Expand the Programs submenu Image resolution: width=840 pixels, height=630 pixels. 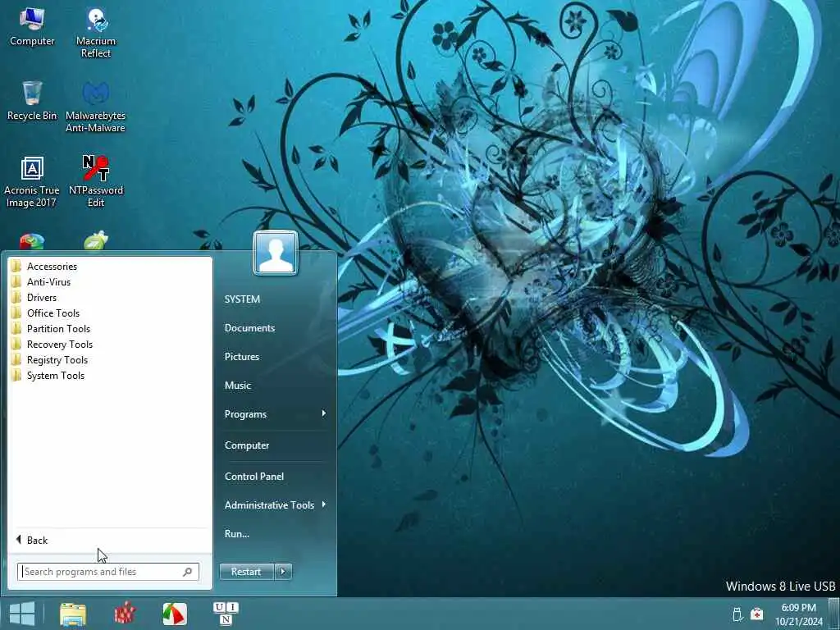[x=276, y=414]
